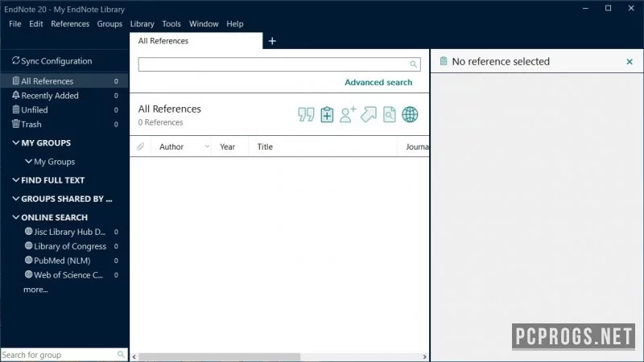
Task: Open the File menu
Action: tap(14, 24)
